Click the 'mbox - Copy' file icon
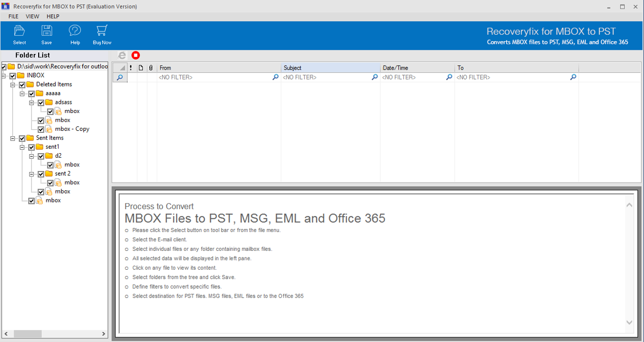Viewport: 644px width, 342px height. pos(49,129)
